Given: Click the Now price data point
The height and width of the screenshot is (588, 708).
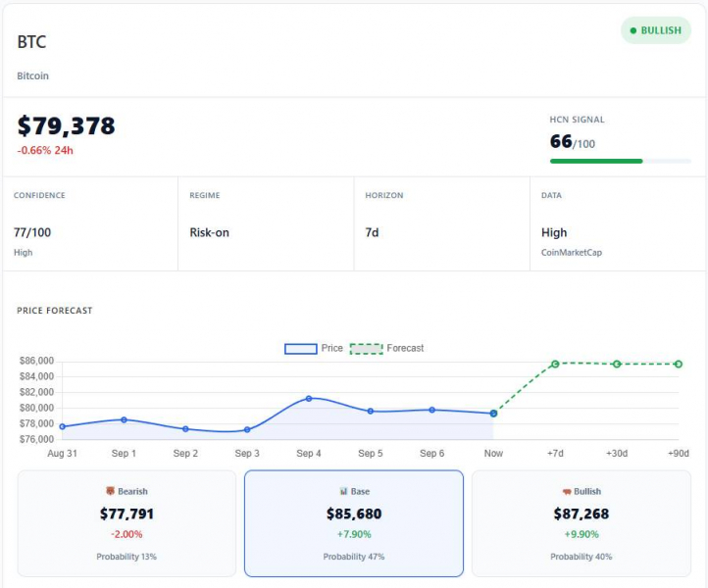Looking at the screenshot, I should tap(493, 414).
